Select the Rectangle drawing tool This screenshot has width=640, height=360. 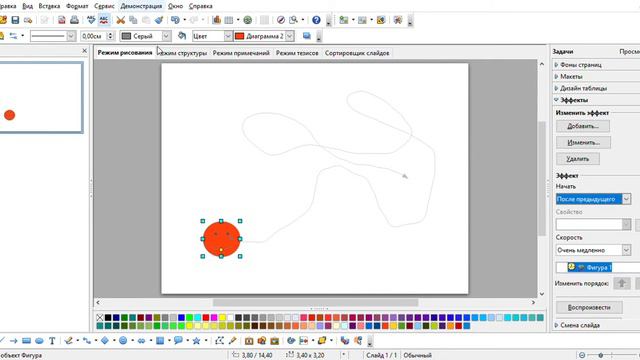point(27,340)
